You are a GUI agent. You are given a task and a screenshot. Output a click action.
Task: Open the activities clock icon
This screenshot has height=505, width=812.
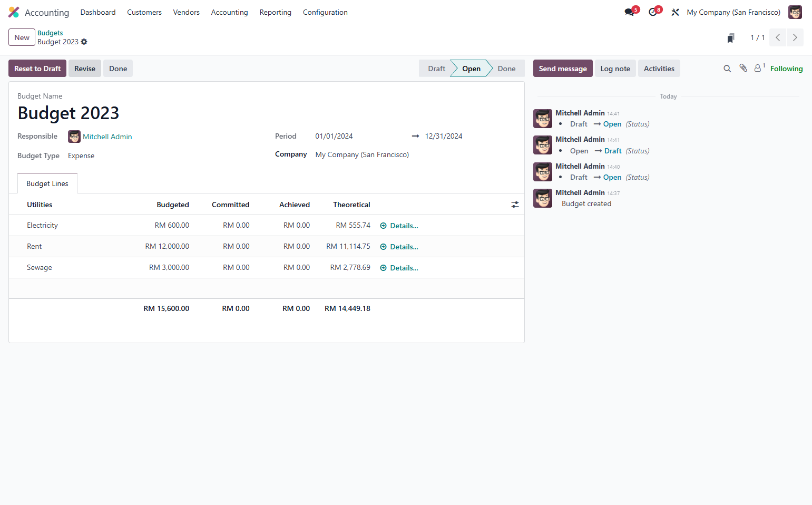653,12
